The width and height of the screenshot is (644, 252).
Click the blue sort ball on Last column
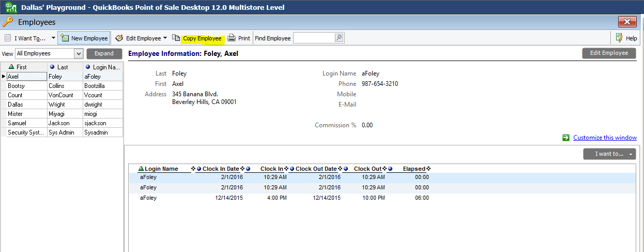[x=52, y=67]
